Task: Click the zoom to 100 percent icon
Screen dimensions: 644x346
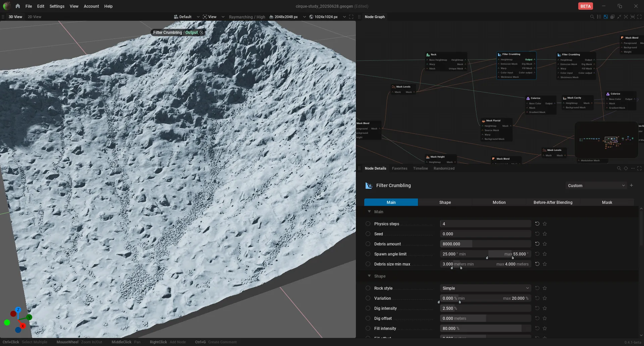Action: click(x=633, y=17)
